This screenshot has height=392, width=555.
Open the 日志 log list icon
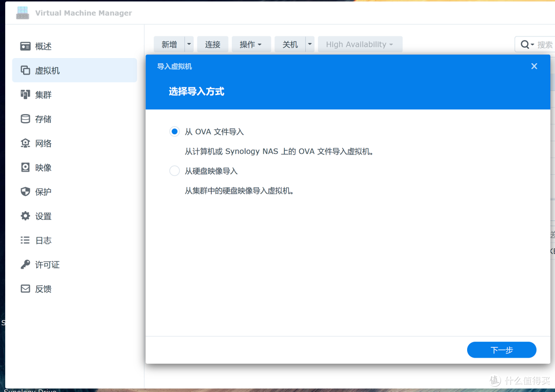(25, 240)
